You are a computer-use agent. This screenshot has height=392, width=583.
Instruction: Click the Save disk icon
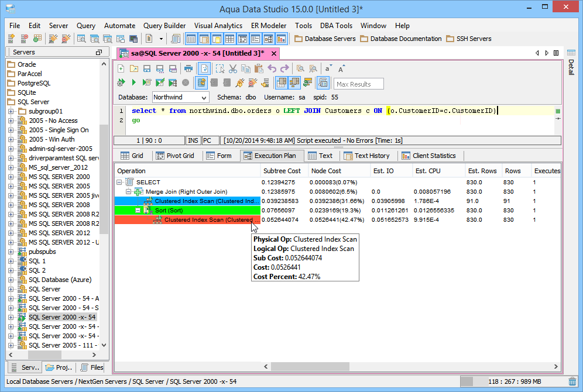147,68
